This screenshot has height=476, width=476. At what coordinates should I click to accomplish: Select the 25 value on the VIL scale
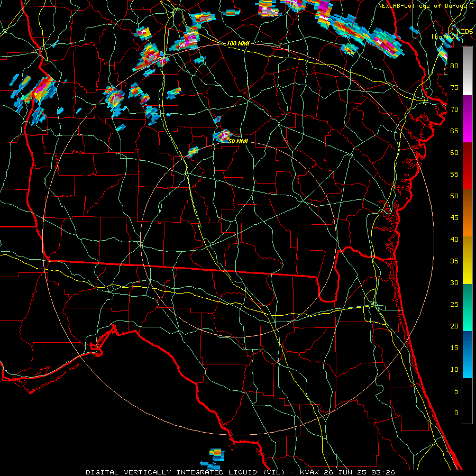(x=454, y=305)
